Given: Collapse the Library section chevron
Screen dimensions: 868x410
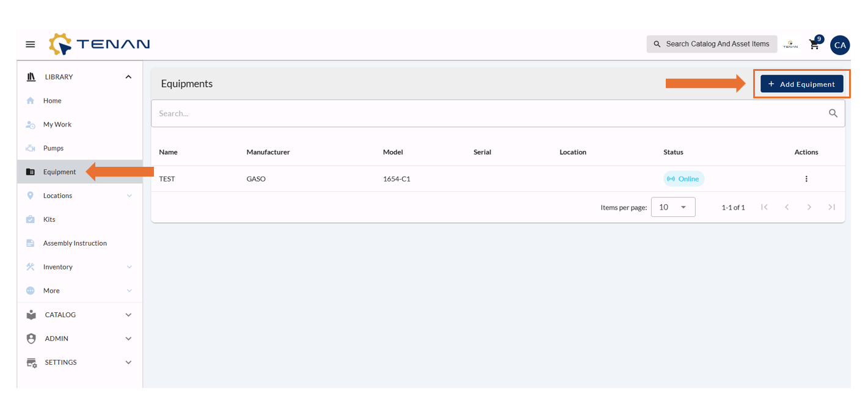Looking at the screenshot, I should click(x=128, y=77).
